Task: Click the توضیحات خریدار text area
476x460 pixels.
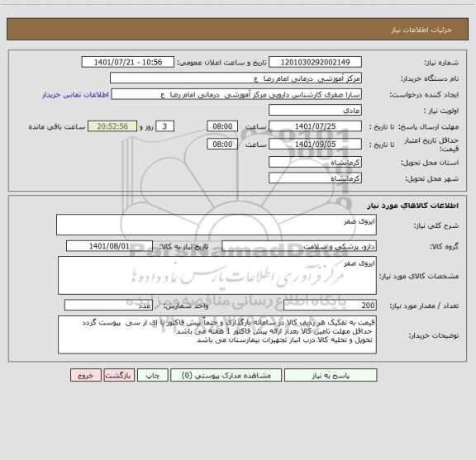Action: pyautogui.click(x=217, y=334)
